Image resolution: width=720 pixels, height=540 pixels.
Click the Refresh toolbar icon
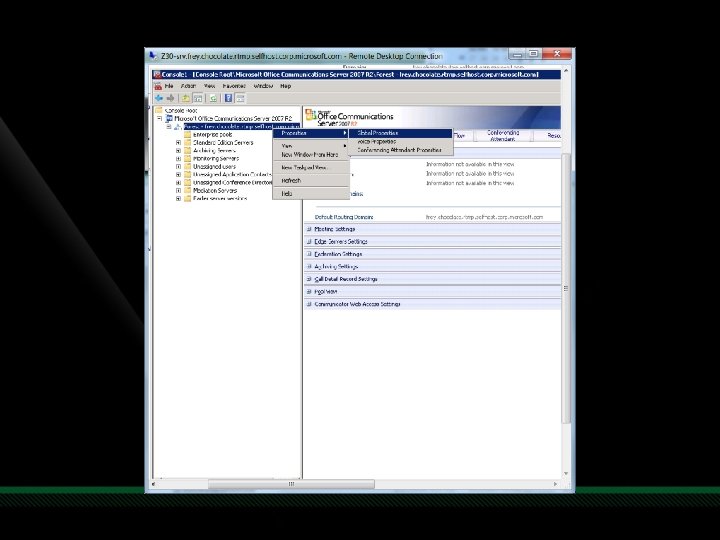(x=213, y=98)
